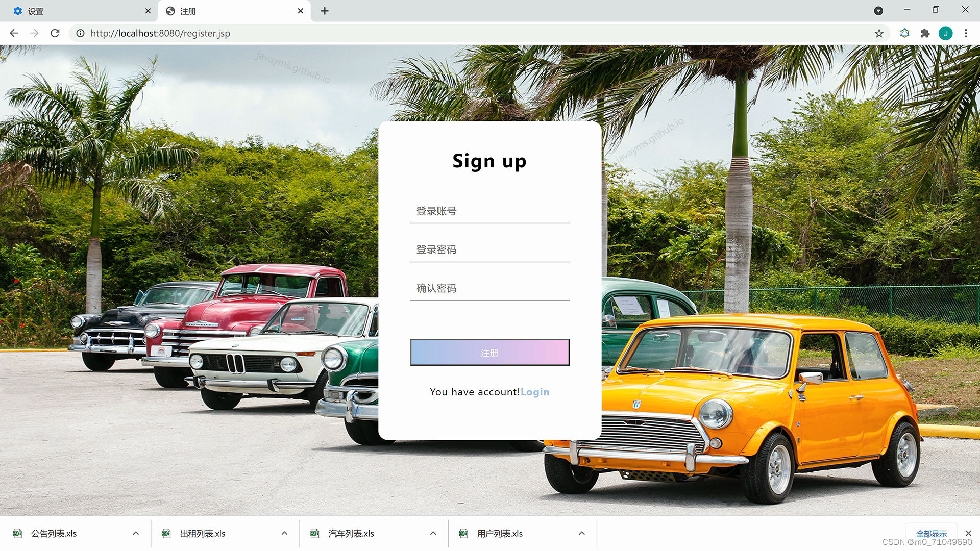The width and height of the screenshot is (980, 551).
Task: Bookmark this page with the star icon
Action: [879, 33]
